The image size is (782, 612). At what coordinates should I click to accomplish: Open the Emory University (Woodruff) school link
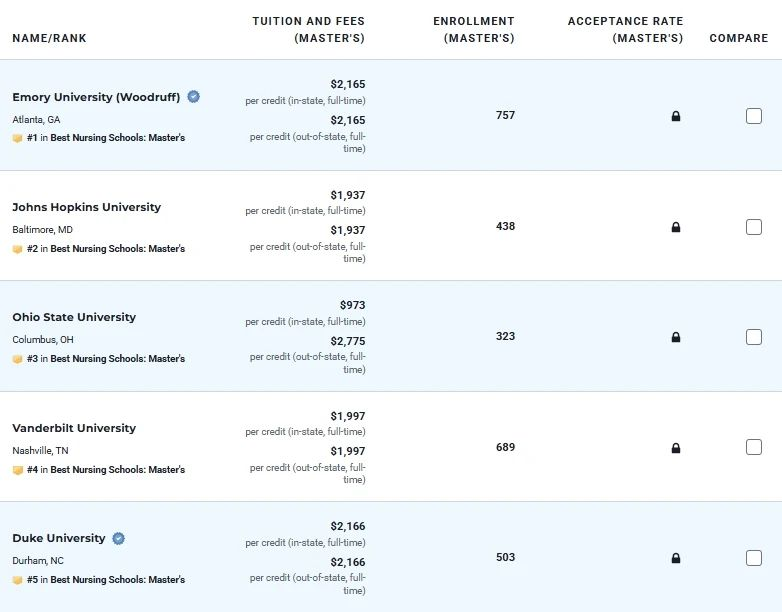click(x=96, y=97)
